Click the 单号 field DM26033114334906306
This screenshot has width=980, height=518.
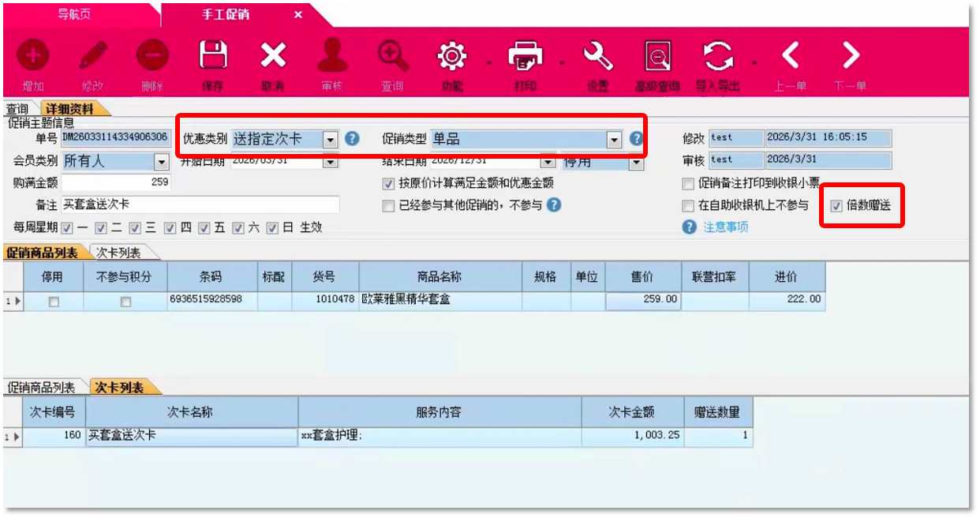pyautogui.click(x=116, y=138)
